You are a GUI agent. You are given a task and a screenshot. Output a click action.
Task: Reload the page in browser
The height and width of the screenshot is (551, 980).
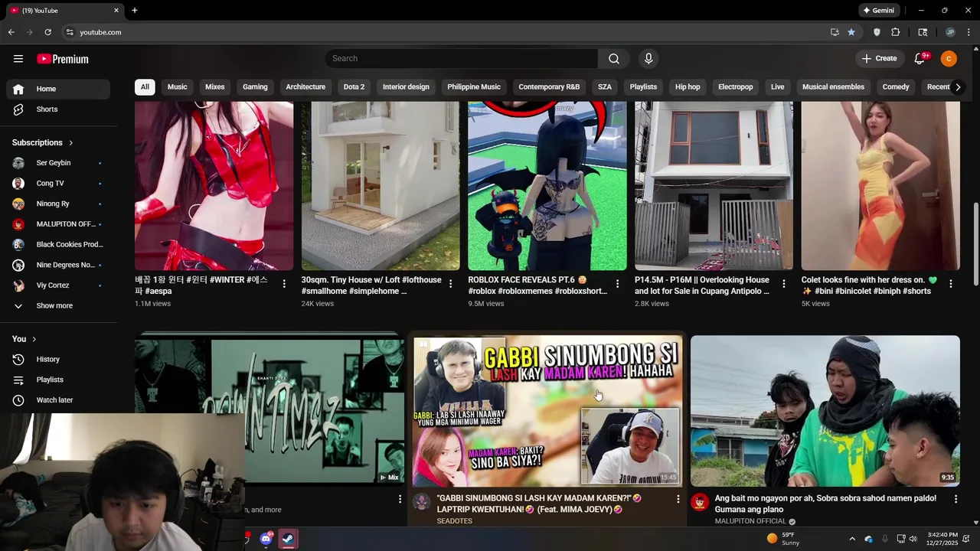[47, 32]
